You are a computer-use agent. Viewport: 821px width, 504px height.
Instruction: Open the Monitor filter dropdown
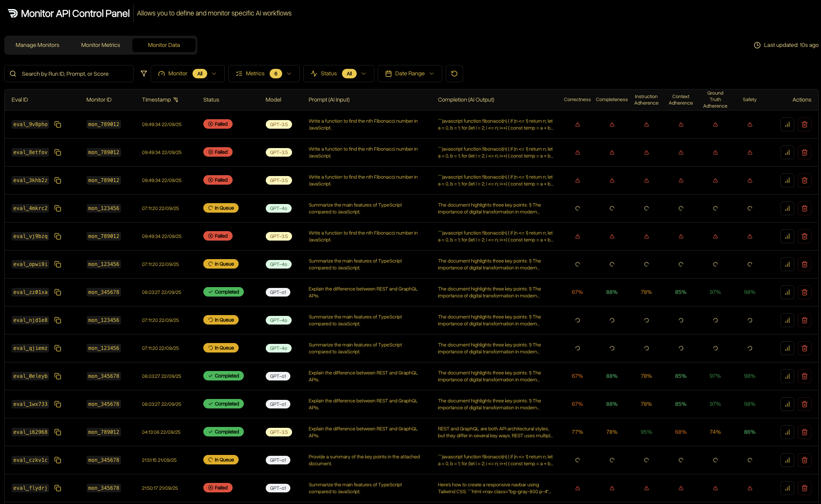[x=187, y=74]
